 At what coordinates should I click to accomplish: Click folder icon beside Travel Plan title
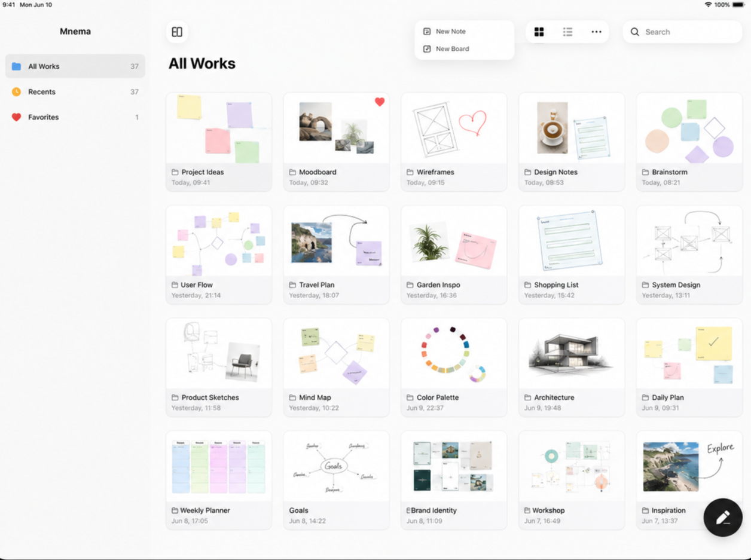293,285
